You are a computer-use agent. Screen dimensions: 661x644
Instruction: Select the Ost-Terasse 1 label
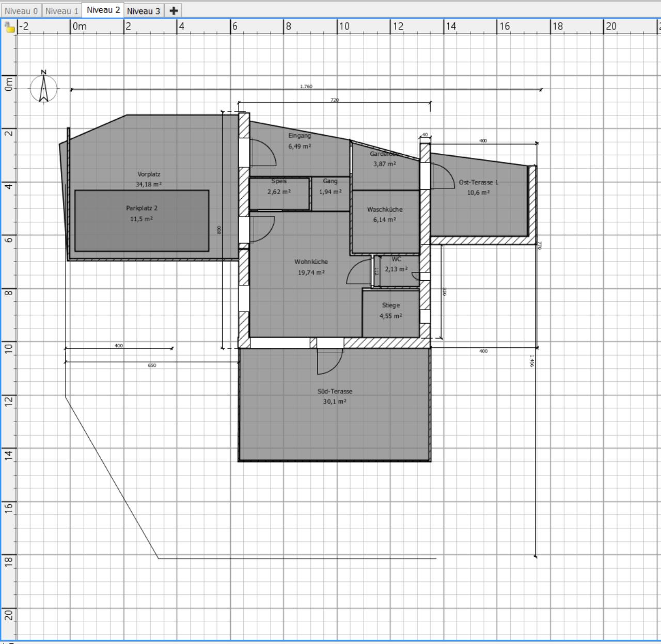click(479, 182)
